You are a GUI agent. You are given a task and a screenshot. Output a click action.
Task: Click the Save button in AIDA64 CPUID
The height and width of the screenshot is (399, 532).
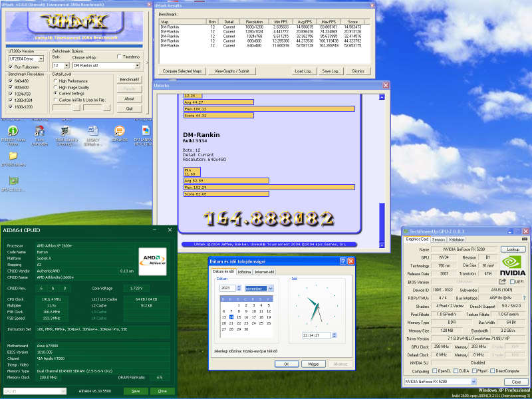[136, 391]
